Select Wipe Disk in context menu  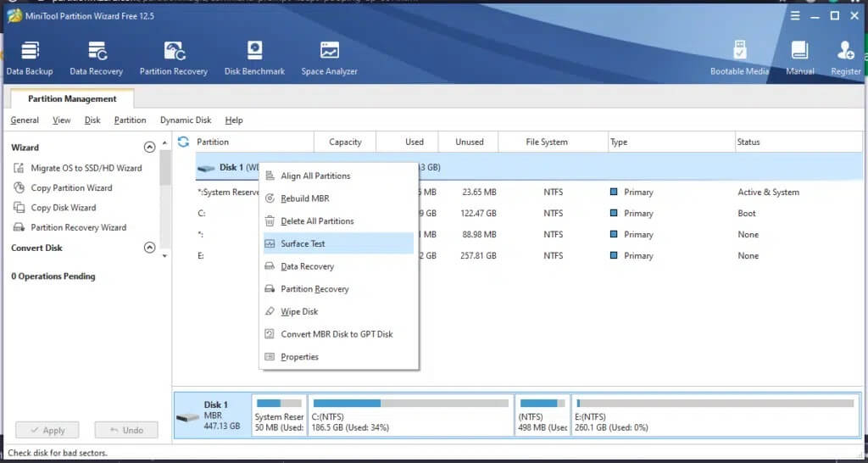(x=299, y=312)
